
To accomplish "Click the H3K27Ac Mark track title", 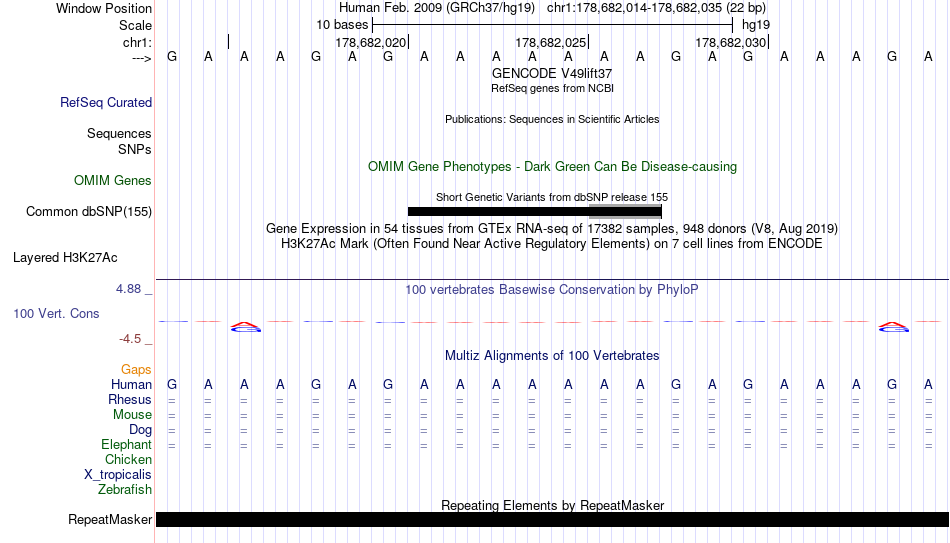I will pos(552,244).
